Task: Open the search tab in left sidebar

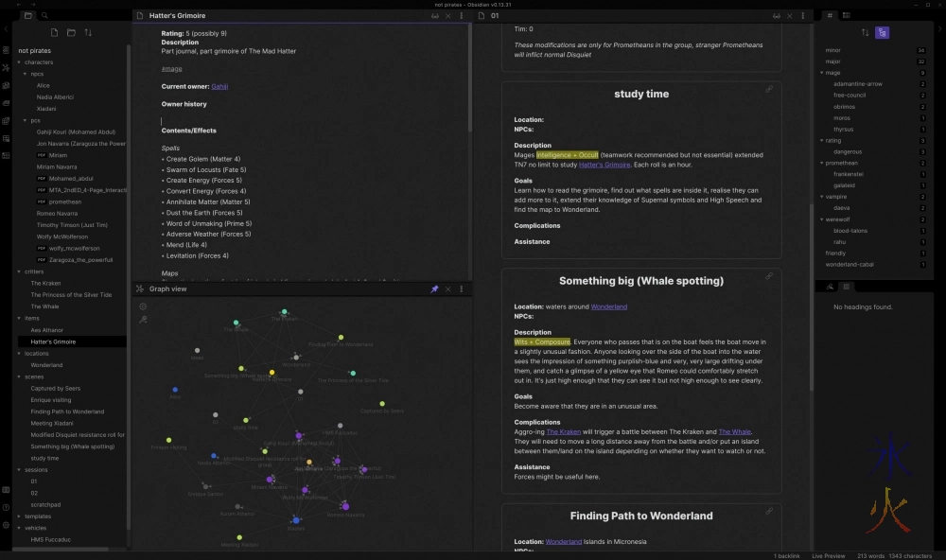Action: click(x=44, y=16)
